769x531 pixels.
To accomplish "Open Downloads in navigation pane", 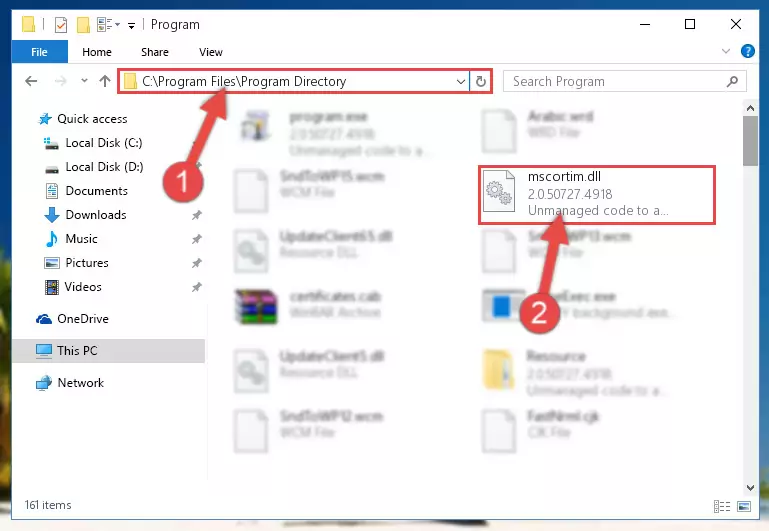I will click(x=96, y=215).
